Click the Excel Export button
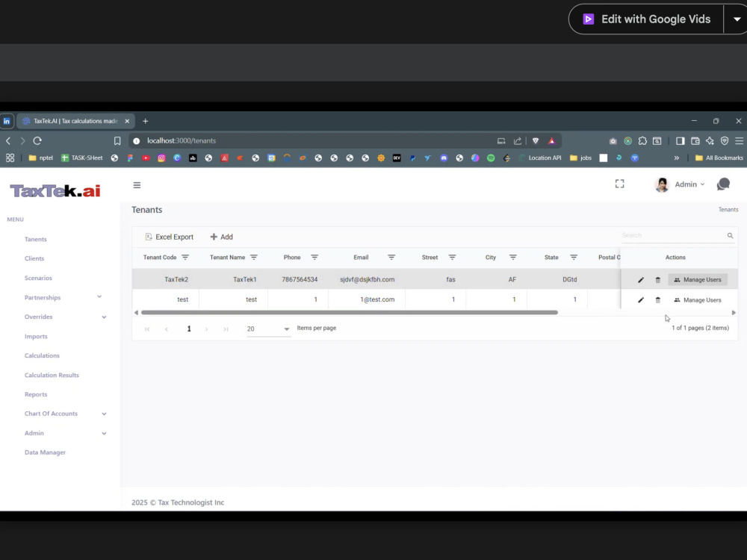This screenshot has height=560, width=747. (x=169, y=237)
